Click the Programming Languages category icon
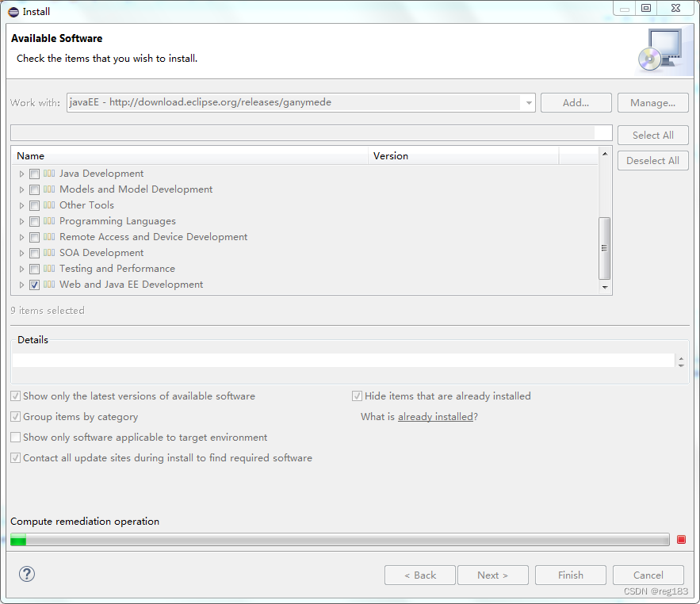Image resolution: width=700 pixels, height=604 pixels. tap(49, 221)
